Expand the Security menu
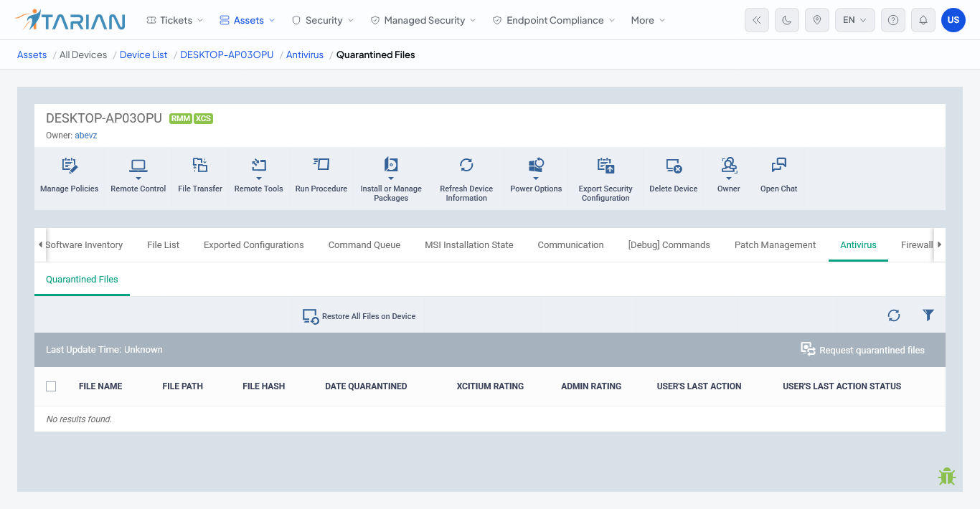This screenshot has width=980, height=509. 323,20
